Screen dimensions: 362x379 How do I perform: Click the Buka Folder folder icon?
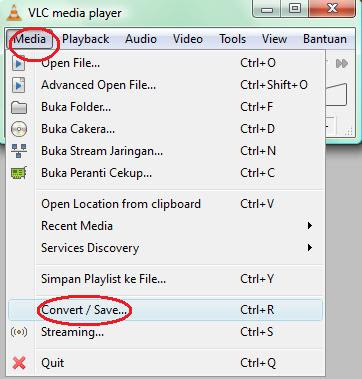19,107
